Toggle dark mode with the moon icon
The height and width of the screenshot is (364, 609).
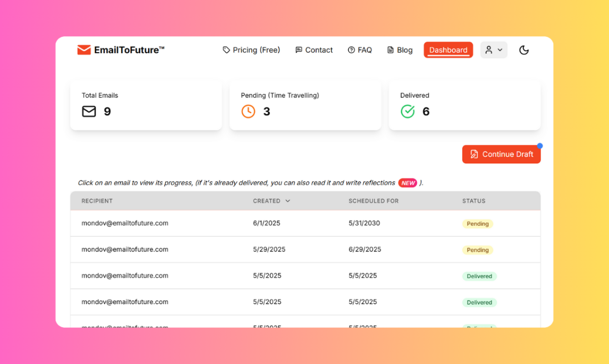(x=524, y=50)
